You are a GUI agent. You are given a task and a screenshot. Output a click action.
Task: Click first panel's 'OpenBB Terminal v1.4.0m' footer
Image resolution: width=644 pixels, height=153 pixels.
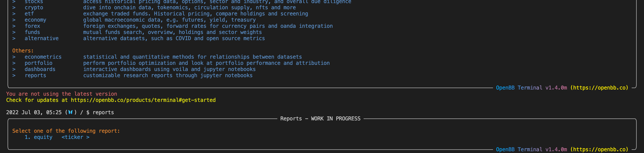[532, 88]
